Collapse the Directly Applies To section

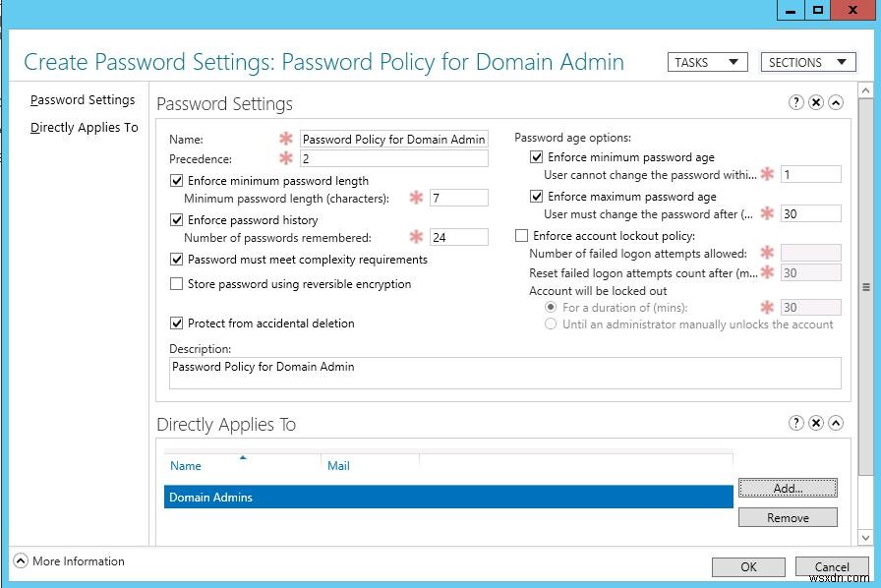[835, 423]
